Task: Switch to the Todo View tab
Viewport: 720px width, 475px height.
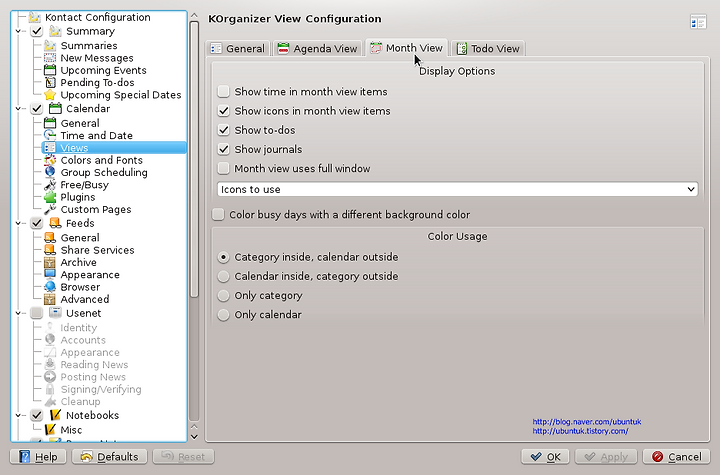Action: click(x=488, y=49)
